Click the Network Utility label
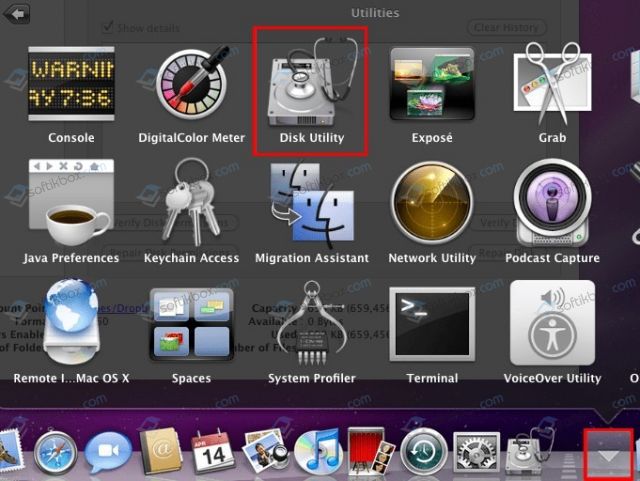Viewport: 640px width, 481px height. click(x=432, y=258)
